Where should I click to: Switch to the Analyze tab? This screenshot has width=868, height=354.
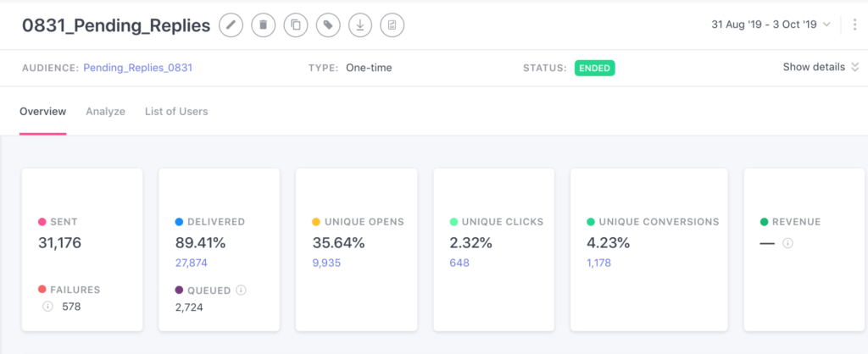[105, 111]
